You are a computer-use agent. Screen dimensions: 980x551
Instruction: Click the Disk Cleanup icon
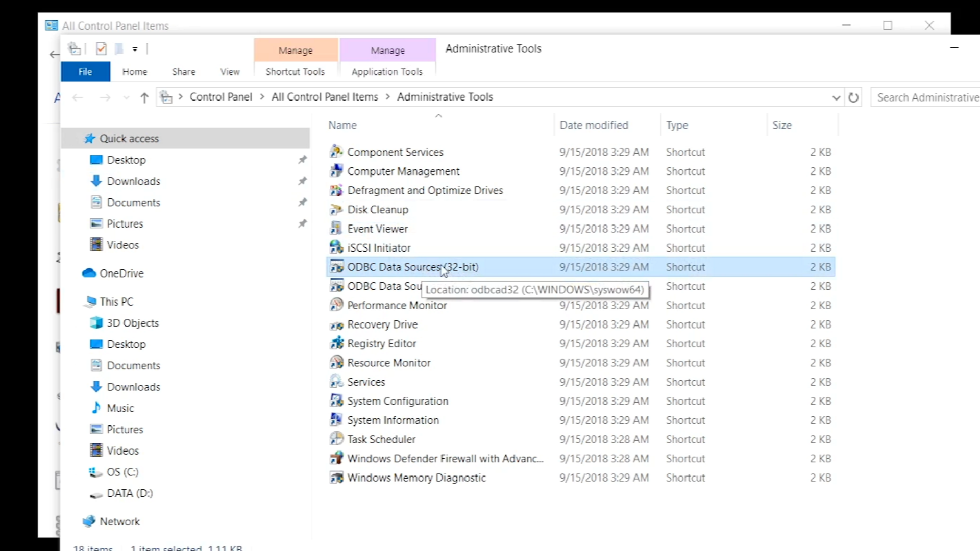[x=336, y=210]
